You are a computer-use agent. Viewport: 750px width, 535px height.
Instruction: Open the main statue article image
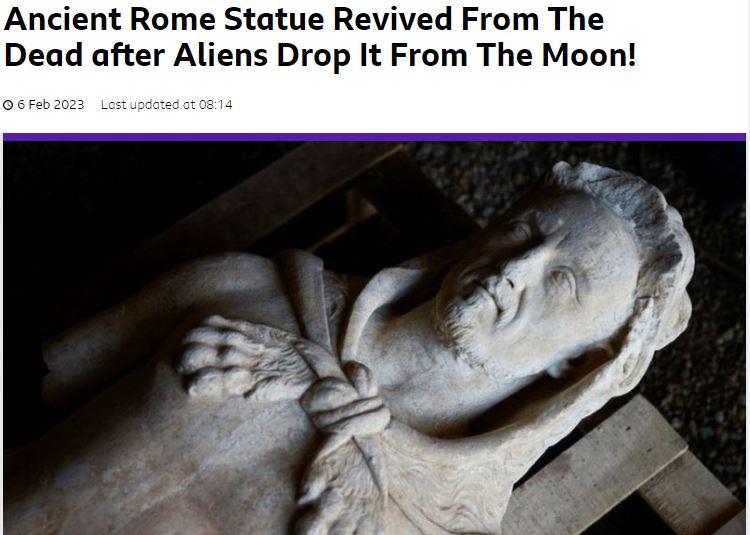(x=374, y=338)
